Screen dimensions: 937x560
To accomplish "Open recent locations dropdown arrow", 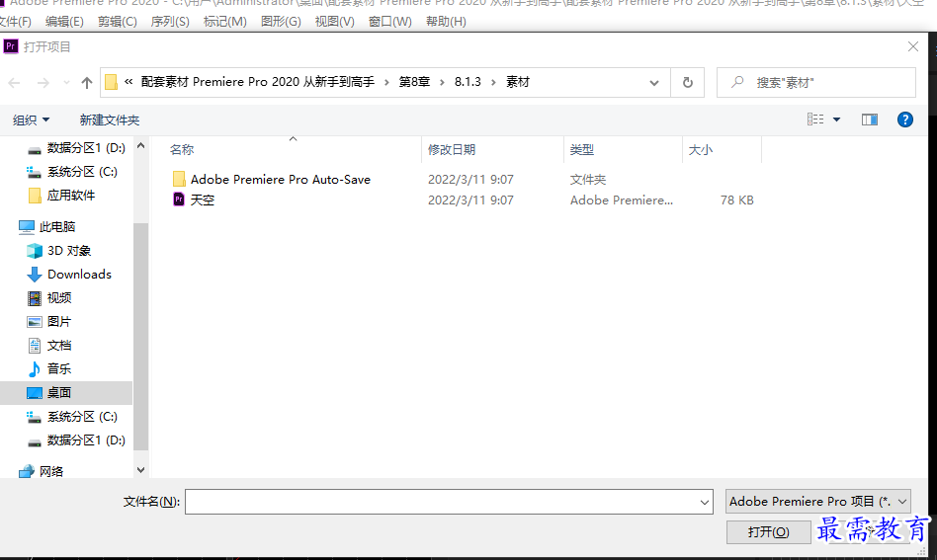I will click(x=66, y=82).
